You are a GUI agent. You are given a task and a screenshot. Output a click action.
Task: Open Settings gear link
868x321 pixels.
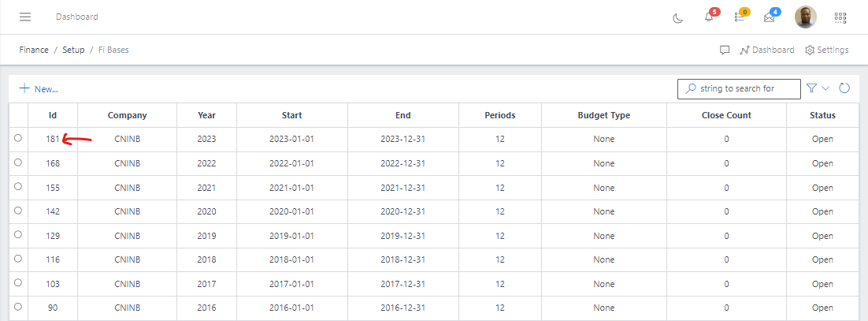click(x=826, y=50)
